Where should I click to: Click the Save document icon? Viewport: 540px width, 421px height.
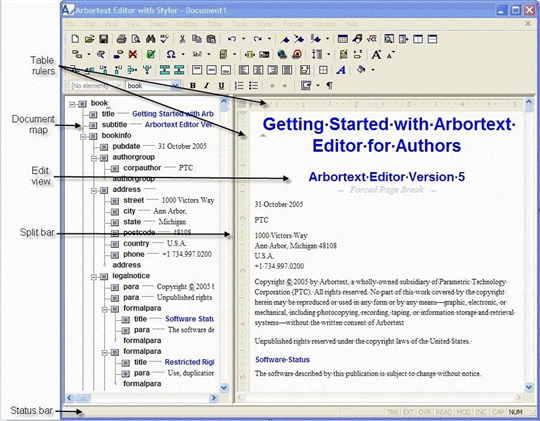(x=104, y=39)
